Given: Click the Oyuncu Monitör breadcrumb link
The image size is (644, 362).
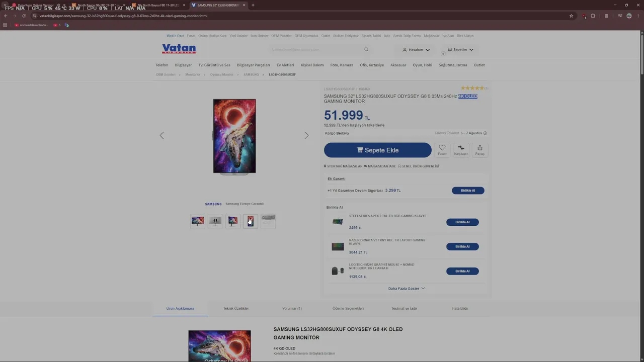Looking at the screenshot, I should [x=222, y=74].
